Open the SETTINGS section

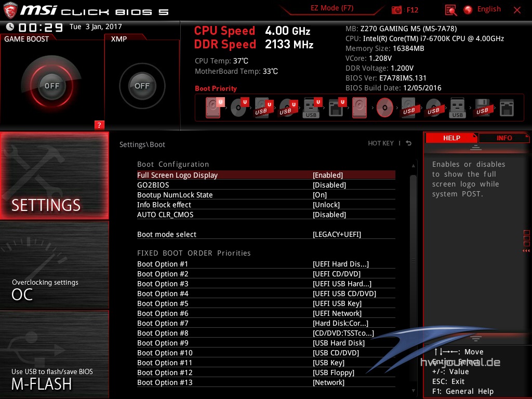pyautogui.click(x=54, y=176)
